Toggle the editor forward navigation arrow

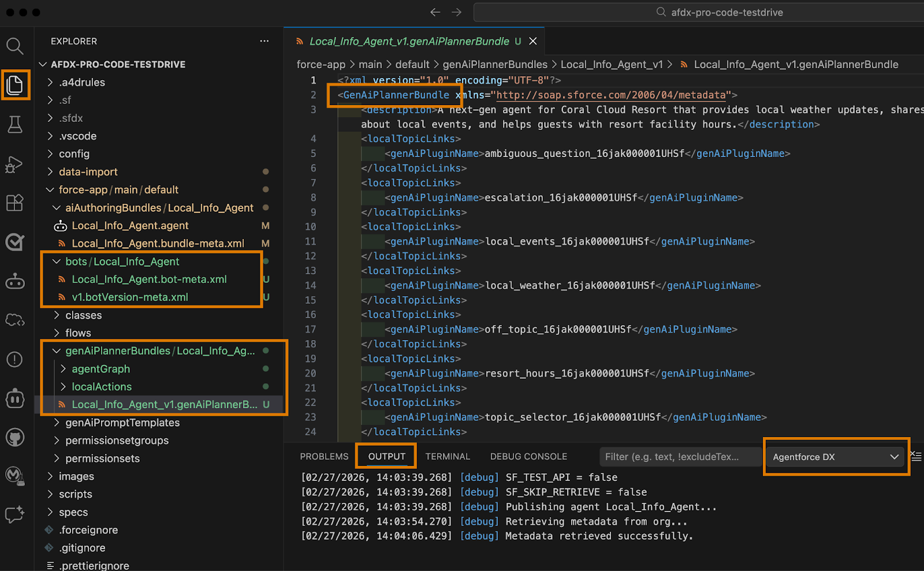(x=456, y=12)
